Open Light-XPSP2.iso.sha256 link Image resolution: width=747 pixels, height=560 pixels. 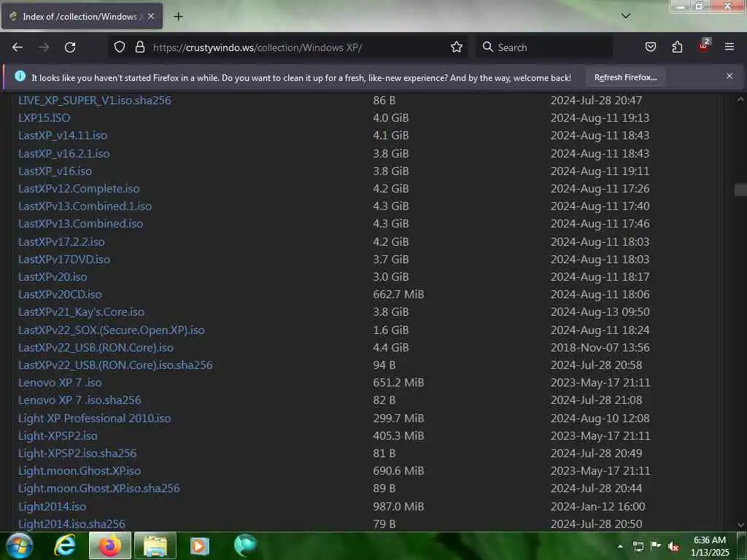(x=77, y=454)
